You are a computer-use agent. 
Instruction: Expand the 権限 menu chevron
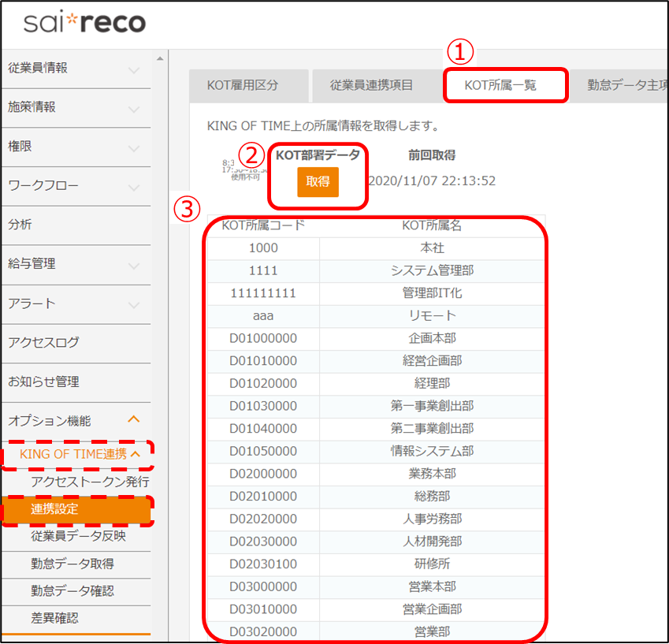(x=134, y=149)
